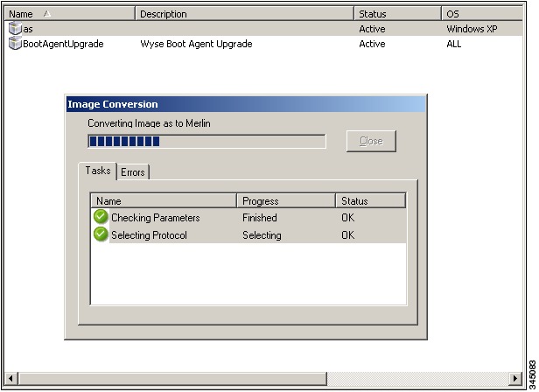
Task: Click the 'Selecting' progress cell
Action: (262, 235)
